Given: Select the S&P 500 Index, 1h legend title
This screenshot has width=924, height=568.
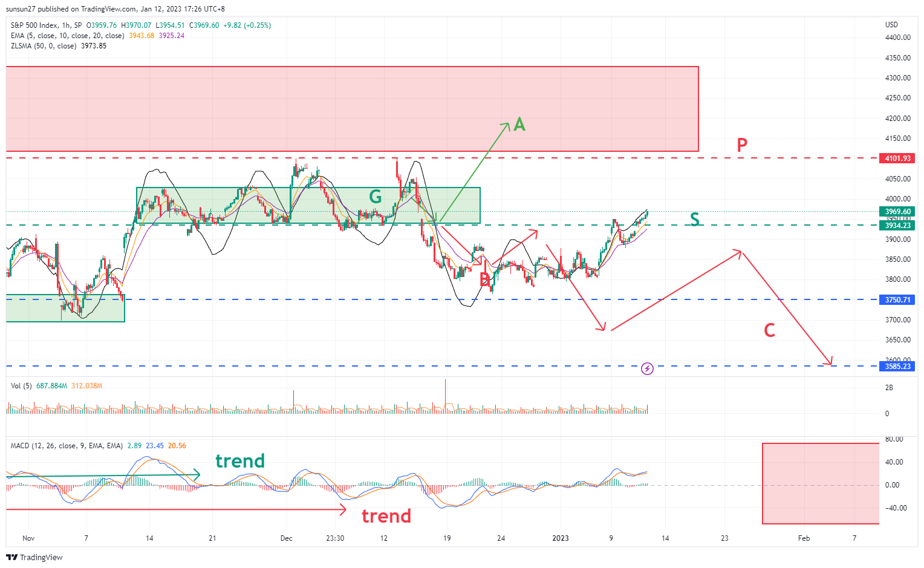Looking at the screenshot, I should 46,25.
